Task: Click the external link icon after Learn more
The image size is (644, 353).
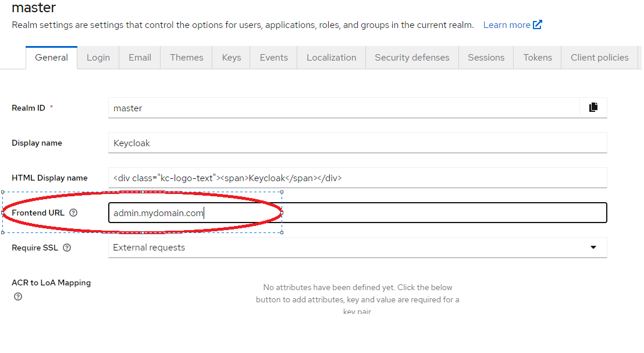Action: (x=537, y=24)
